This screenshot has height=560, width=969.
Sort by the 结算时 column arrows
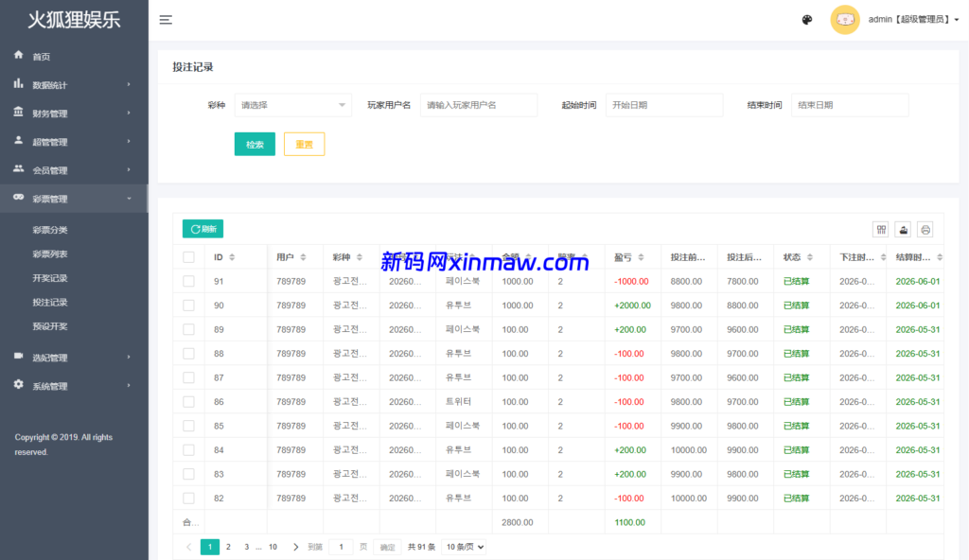click(x=940, y=257)
